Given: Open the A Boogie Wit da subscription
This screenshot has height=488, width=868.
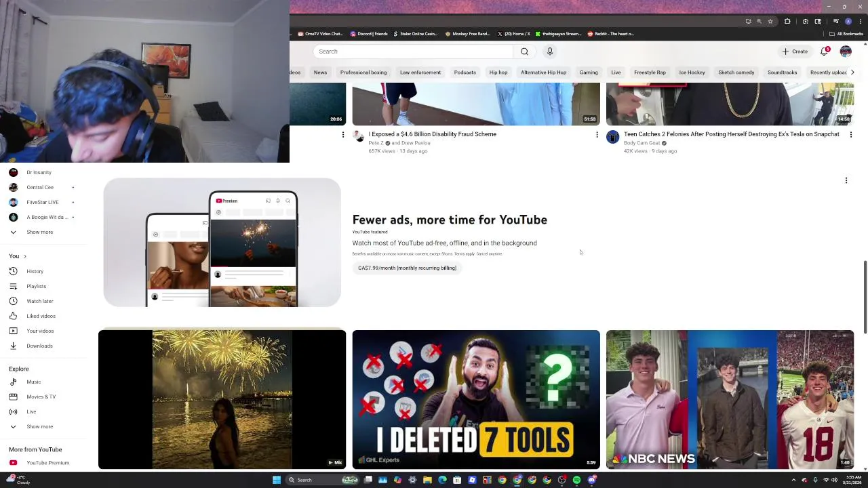Looking at the screenshot, I should pos(43,217).
